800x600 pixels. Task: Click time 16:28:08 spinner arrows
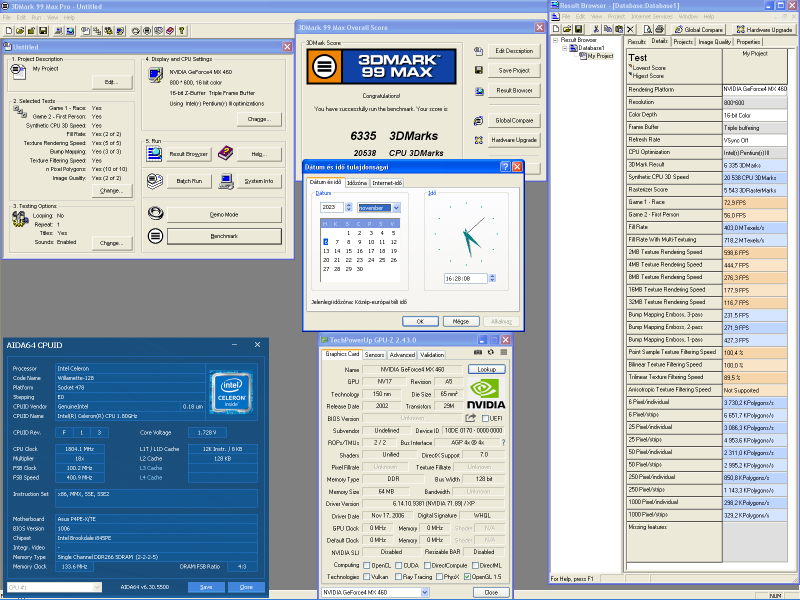tap(492, 279)
